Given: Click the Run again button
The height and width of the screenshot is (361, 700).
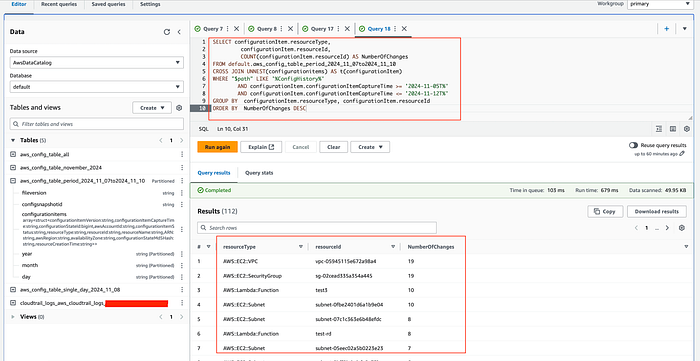Looking at the screenshot, I should pyautogui.click(x=217, y=147).
